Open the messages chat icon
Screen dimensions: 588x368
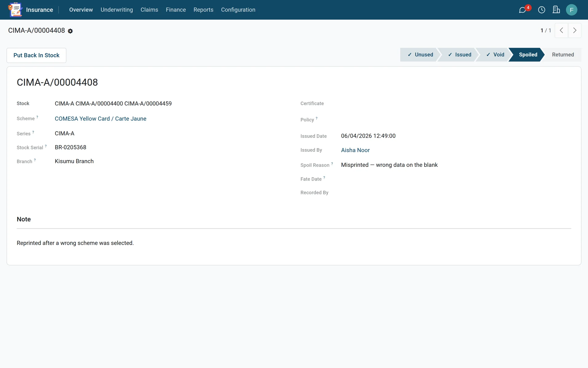(x=522, y=10)
